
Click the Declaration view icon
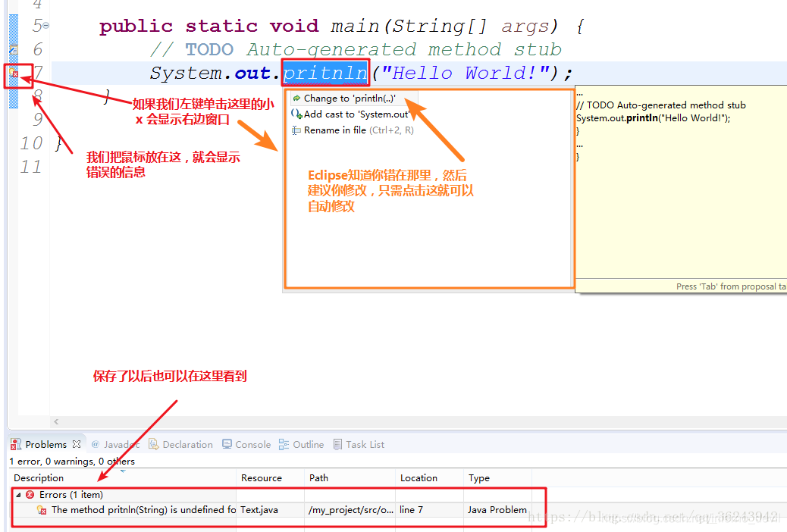point(154,444)
